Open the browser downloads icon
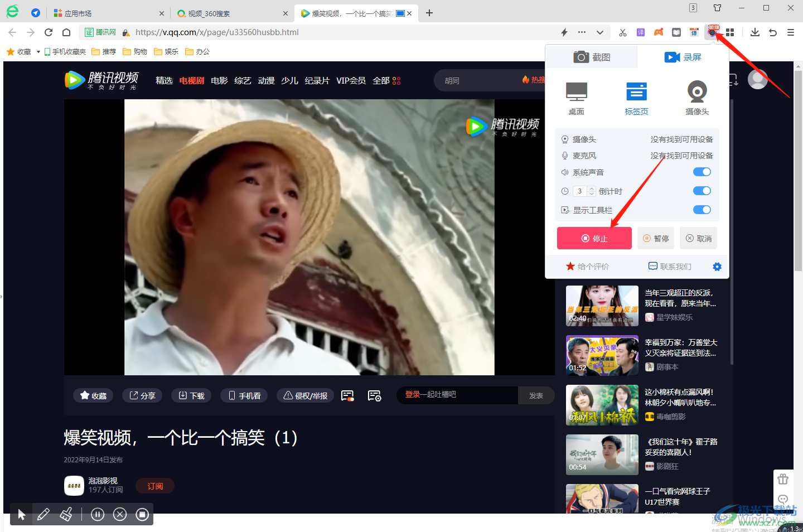803x532 pixels. 755,32
